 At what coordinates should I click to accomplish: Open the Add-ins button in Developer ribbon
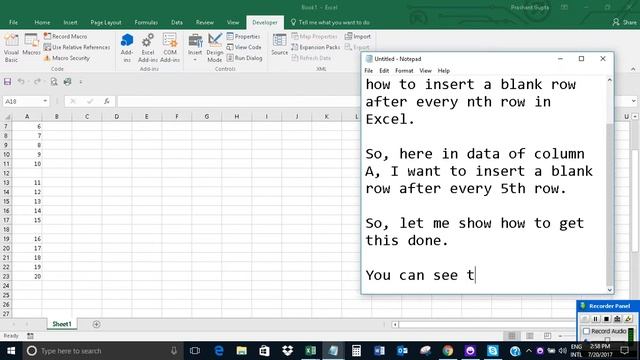coord(127,48)
